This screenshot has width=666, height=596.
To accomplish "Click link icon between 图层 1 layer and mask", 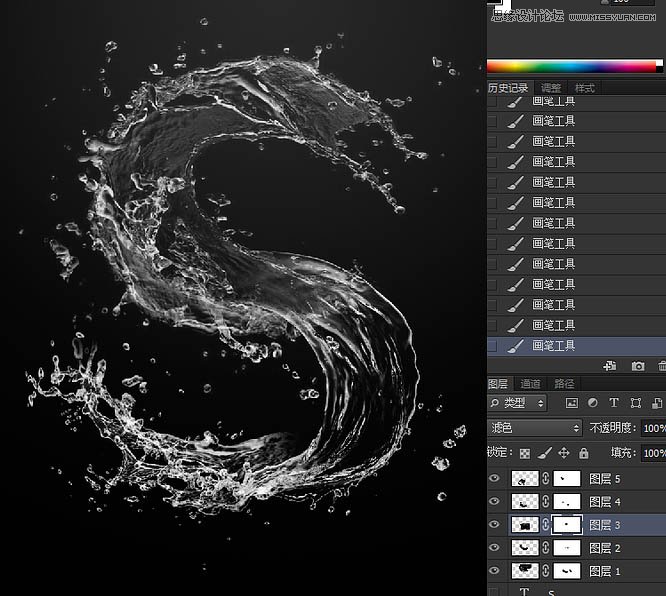I will (546, 571).
